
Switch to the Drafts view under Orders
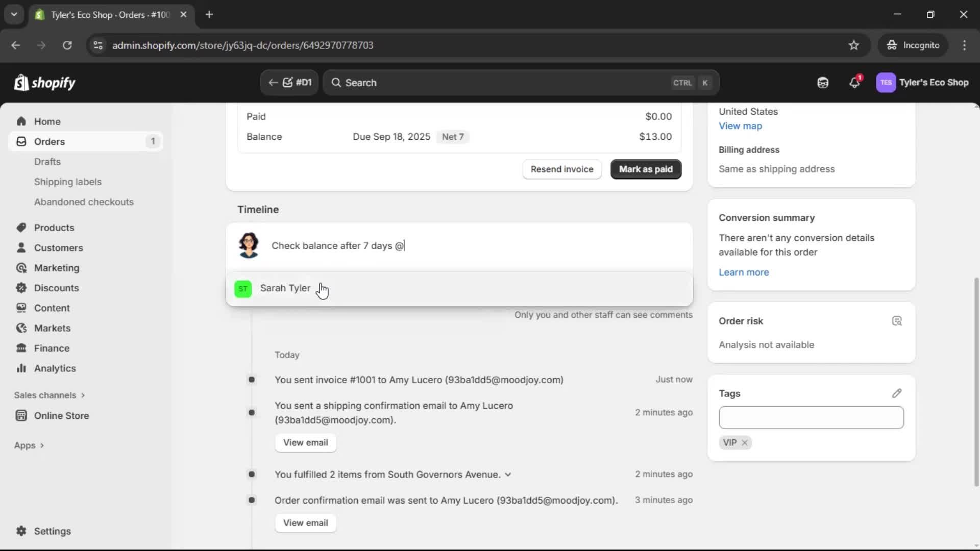47,161
